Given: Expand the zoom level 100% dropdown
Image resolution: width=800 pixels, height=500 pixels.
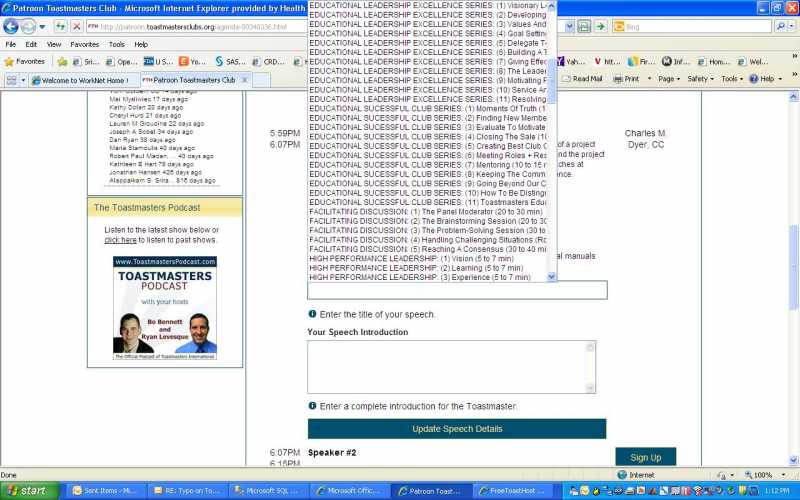Looking at the screenshot, I should coord(784,475).
